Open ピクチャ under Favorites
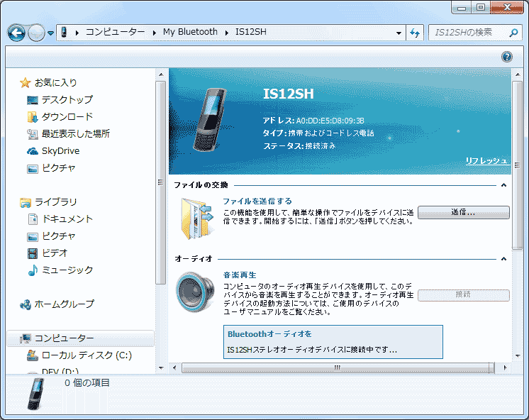The image size is (529, 420). tap(59, 168)
